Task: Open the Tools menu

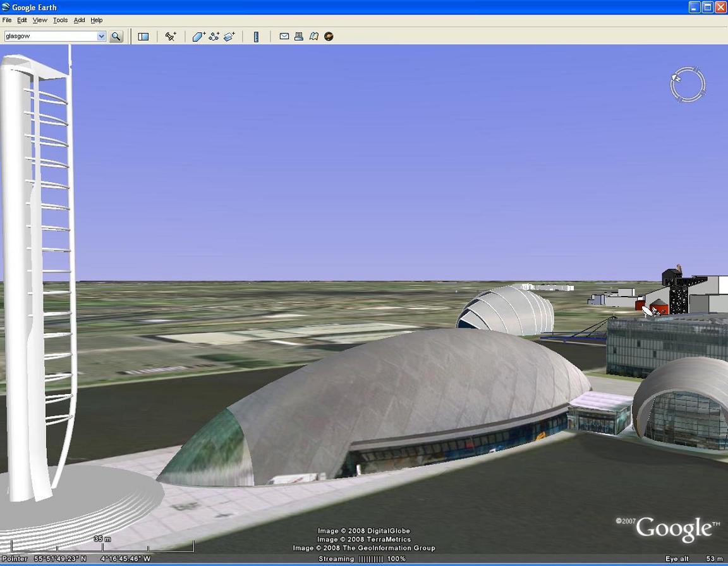Action: point(60,20)
